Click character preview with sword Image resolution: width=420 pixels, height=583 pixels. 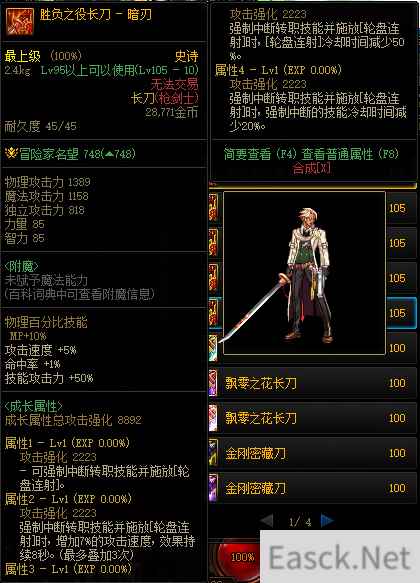304,273
